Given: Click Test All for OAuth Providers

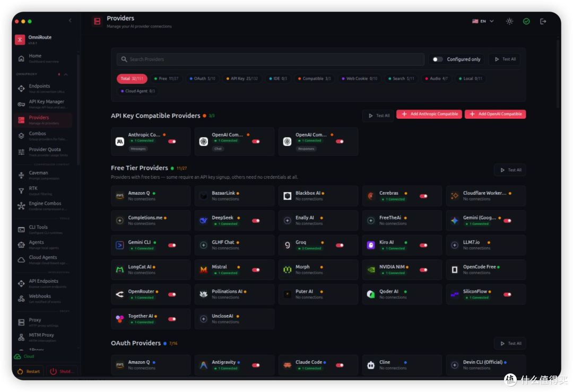Looking at the screenshot, I should tap(510, 343).
